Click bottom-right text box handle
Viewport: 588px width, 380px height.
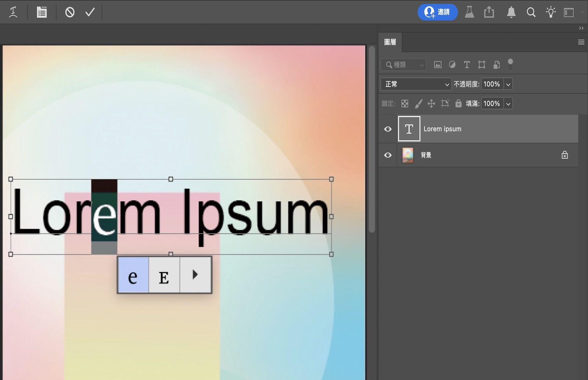click(331, 254)
